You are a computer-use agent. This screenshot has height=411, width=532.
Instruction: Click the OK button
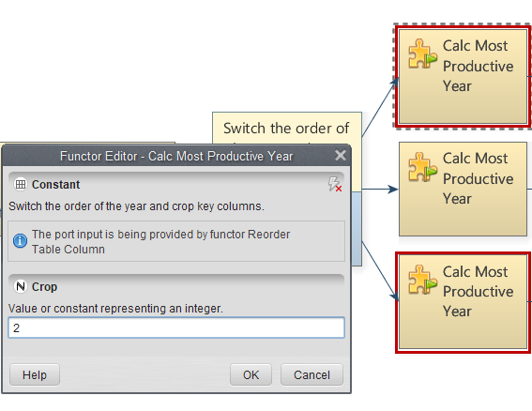[251, 374]
